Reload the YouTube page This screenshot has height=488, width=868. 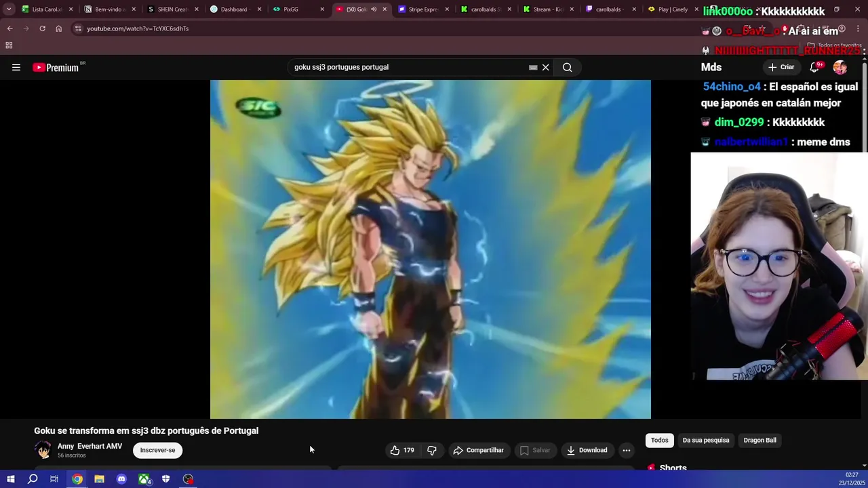point(42,28)
